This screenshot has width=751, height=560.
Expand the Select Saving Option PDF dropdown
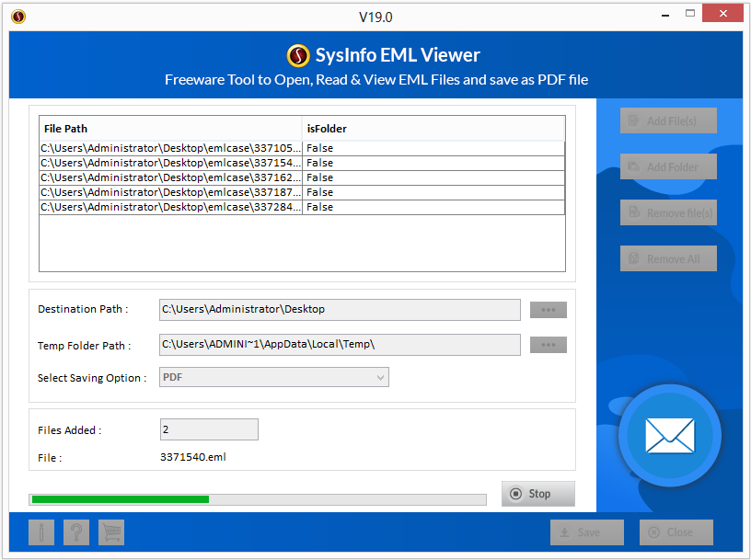(x=274, y=377)
